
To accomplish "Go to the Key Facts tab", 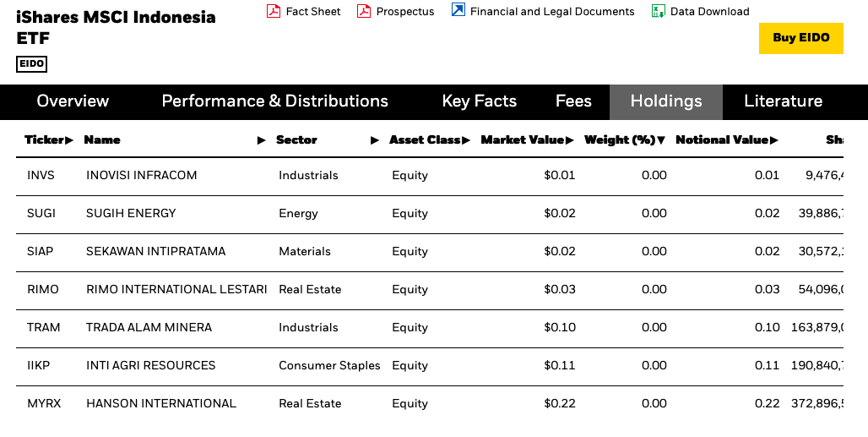I will coord(479,101).
